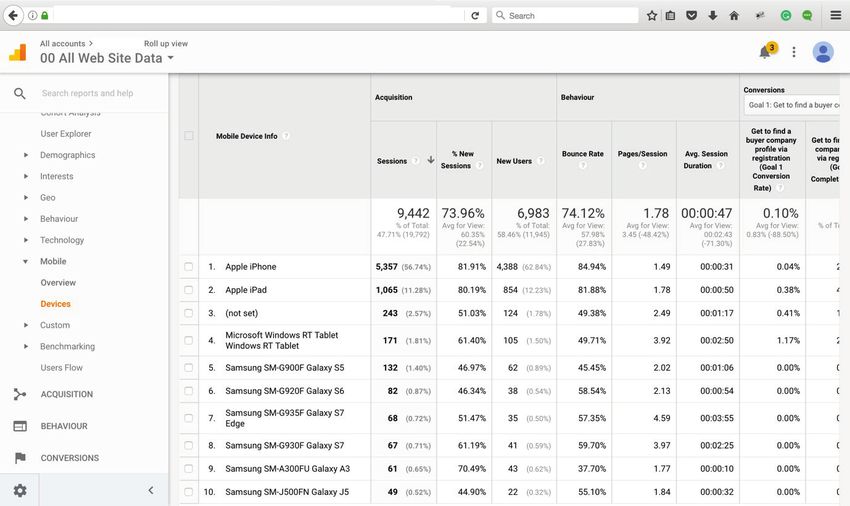Go back with the browser back arrow
This screenshot has height=506, width=850.
coord(12,15)
